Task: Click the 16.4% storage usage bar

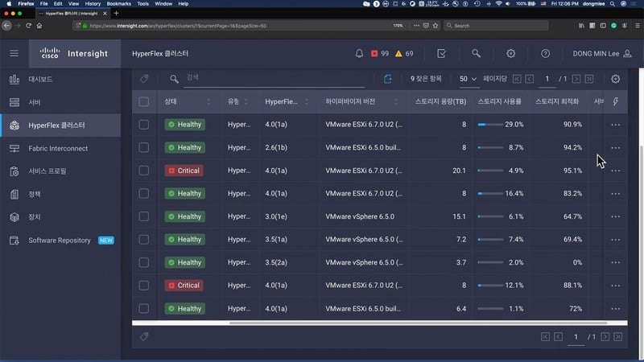Action: 490,193
